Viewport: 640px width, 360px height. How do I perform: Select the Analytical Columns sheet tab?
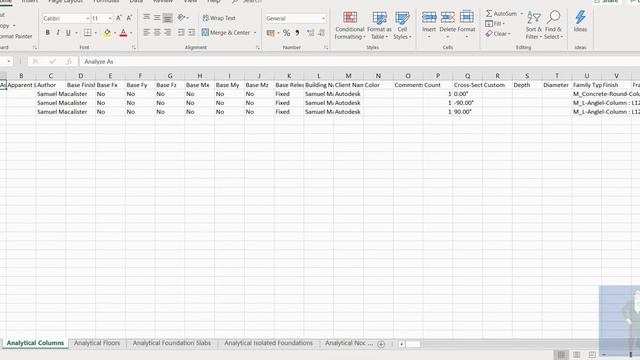click(35, 343)
